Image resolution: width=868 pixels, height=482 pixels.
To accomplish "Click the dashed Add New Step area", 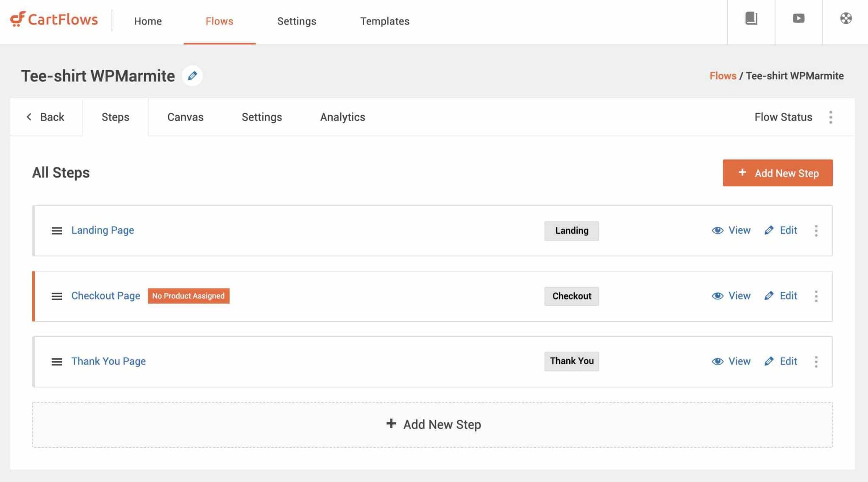I will click(432, 424).
